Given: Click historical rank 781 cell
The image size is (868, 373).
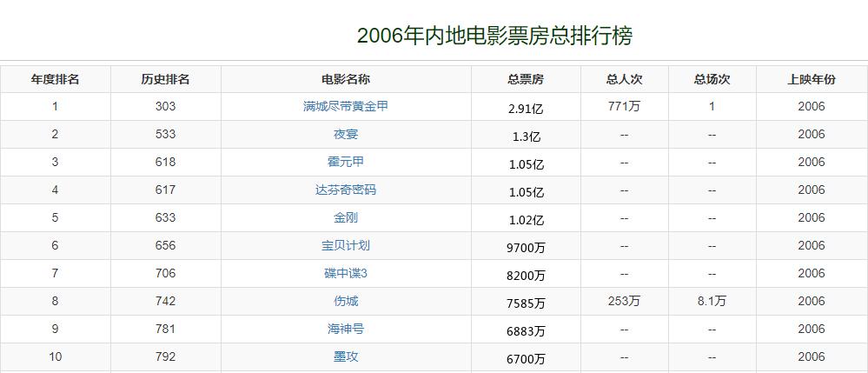Looking at the screenshot, I should tap(165, 329).
